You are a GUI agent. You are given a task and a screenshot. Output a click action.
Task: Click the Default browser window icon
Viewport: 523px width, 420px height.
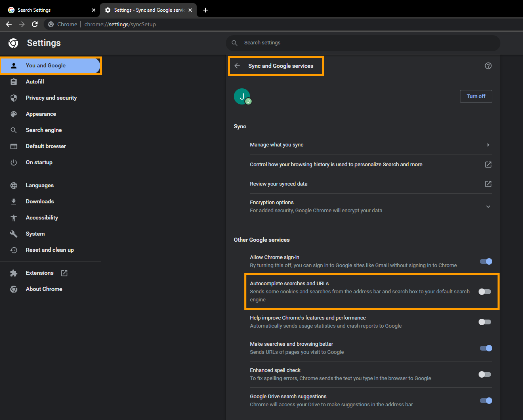pyautogui.click(x=14, y=146)
